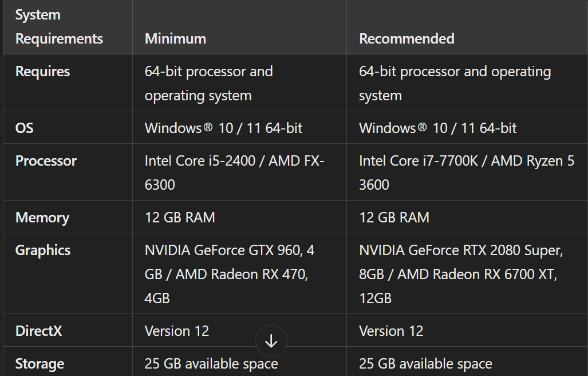Click the minimum graphics cell with GeForce GTX 960
588x376 pixels.
click(230, 274)
